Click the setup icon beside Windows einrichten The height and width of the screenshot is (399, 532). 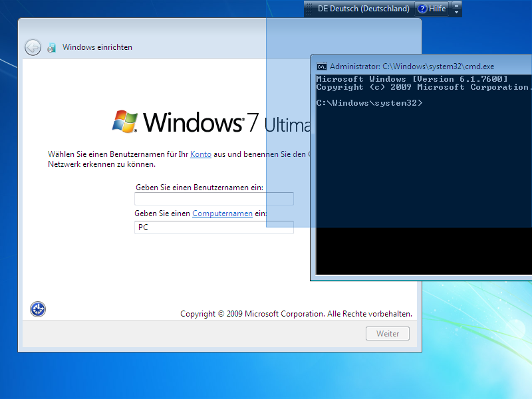(52, 47)
